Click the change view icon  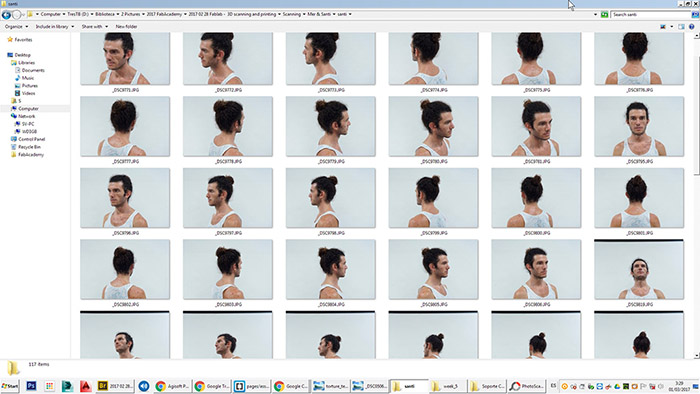click(x=663, y=27)
